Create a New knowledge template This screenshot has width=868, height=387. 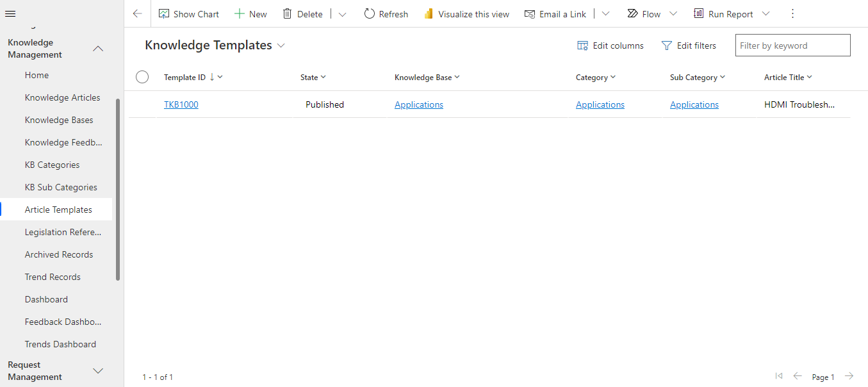click(x=250, y=13)
